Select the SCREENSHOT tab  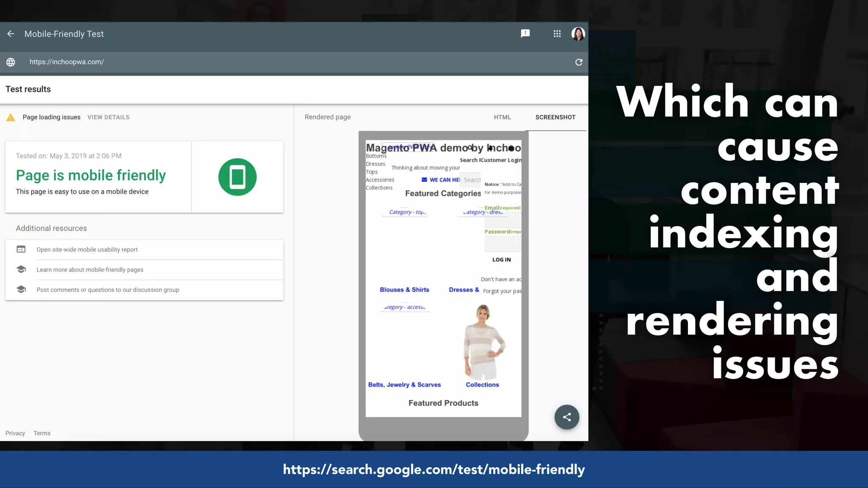[555, 117]
